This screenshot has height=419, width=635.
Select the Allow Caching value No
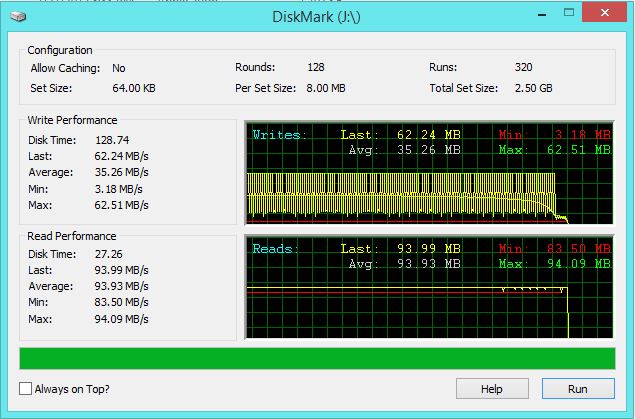119,68
